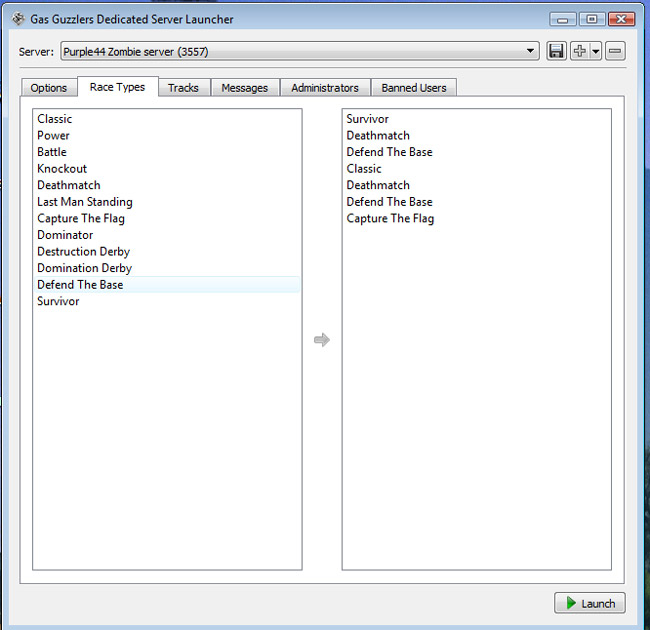Choose Battle from the left list
Screen dimensions: 650x630
click(167, 152)
